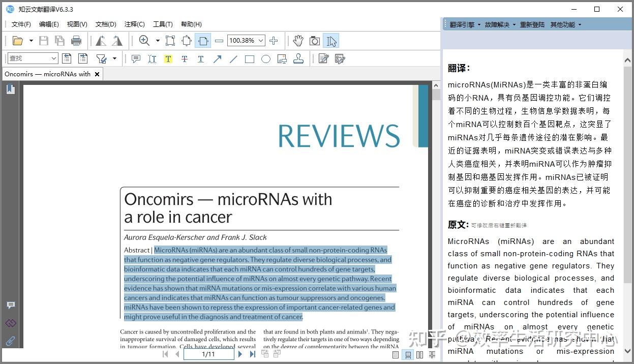Go to the first page
The width and height of the screenshot is (634, 364).
165,354
